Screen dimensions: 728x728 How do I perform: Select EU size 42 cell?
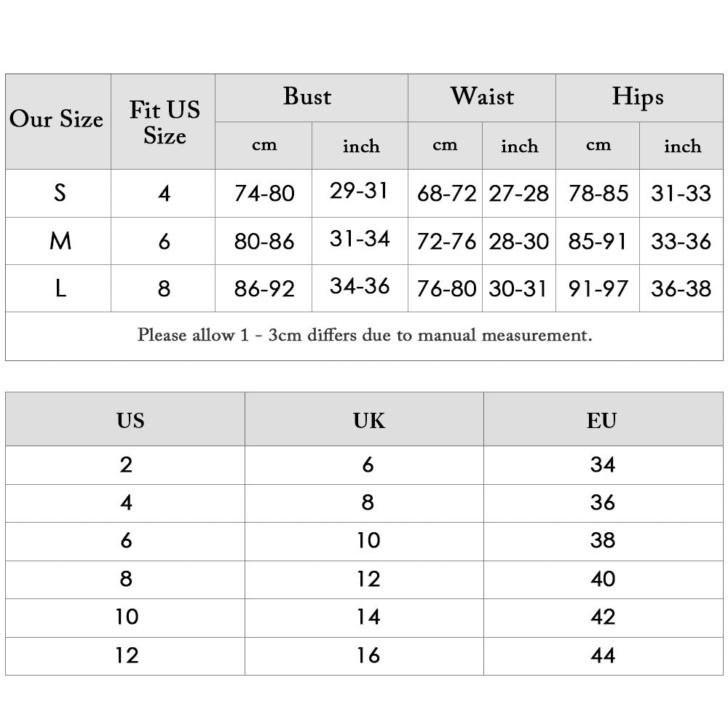[x=604, y=618]
